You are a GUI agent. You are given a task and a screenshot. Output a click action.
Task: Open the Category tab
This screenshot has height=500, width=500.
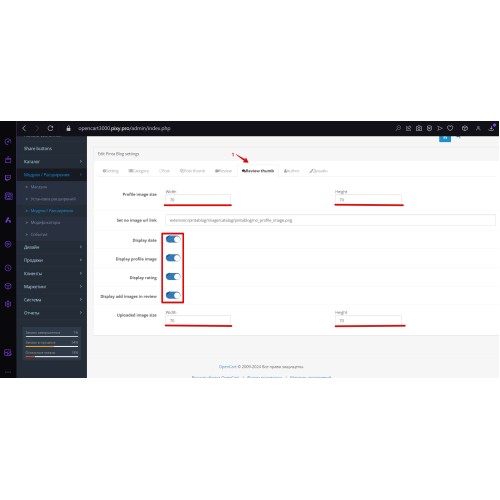[139, 171]
